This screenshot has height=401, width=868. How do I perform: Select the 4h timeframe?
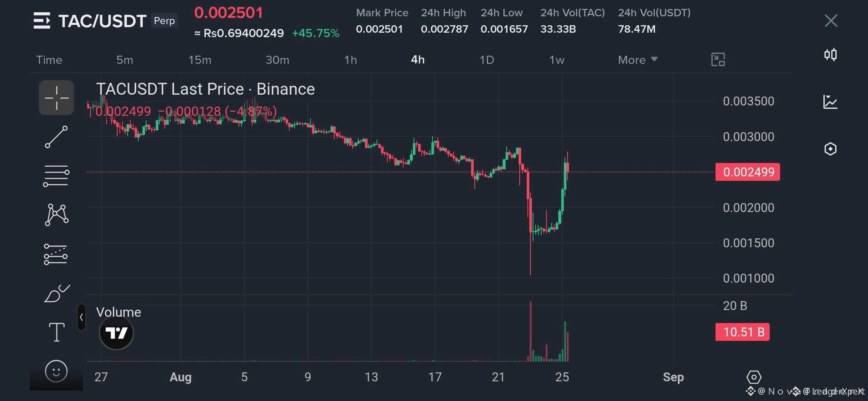[418, 60]
